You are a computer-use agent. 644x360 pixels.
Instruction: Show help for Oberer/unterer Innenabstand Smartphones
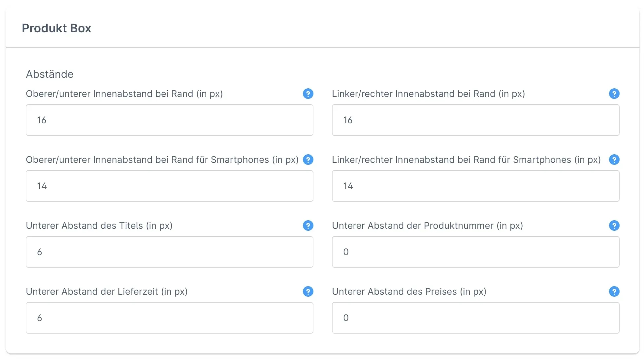pyautogui.click(x=308, y=160)
